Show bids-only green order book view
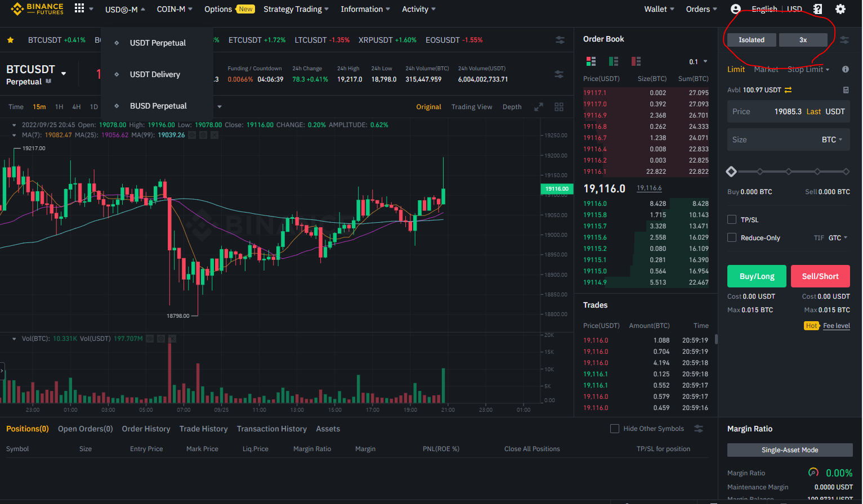This screenshot has height=504, width=863. [x=614, y=61]
